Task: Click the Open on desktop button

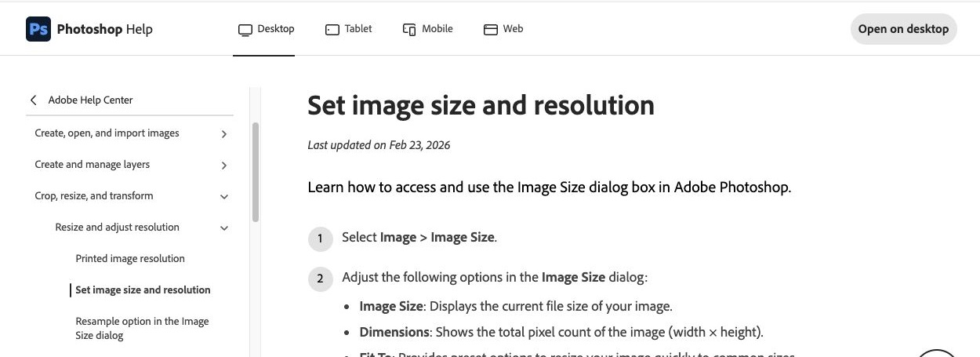Action: click(x=903, y=29)
